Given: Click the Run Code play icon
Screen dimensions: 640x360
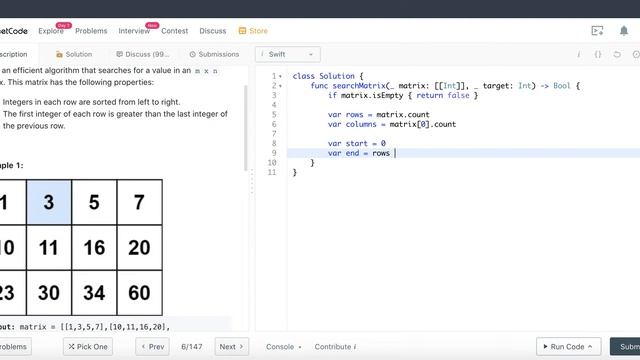Looking at the screenshot, I should tap(545, 347).
